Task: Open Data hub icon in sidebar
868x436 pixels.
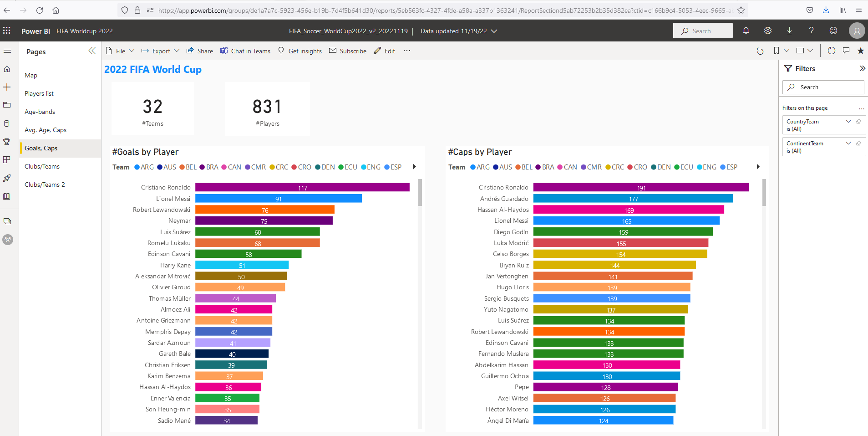Action: (x=7, y=123)
